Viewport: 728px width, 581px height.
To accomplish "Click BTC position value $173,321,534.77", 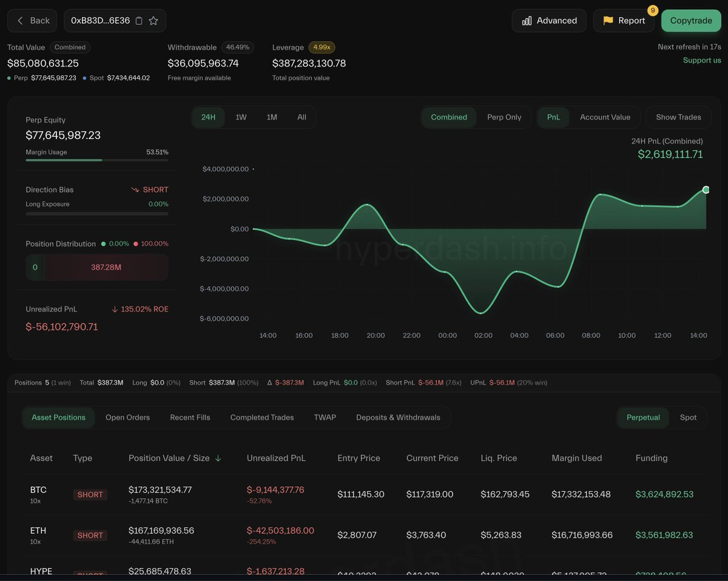I will click(x=160, y=489).
